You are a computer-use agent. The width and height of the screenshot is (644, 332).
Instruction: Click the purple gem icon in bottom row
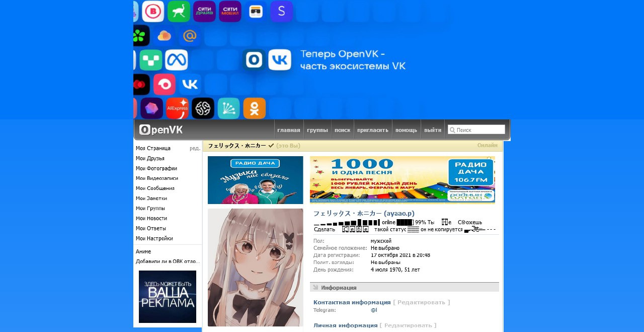click(x=151, y=108)
